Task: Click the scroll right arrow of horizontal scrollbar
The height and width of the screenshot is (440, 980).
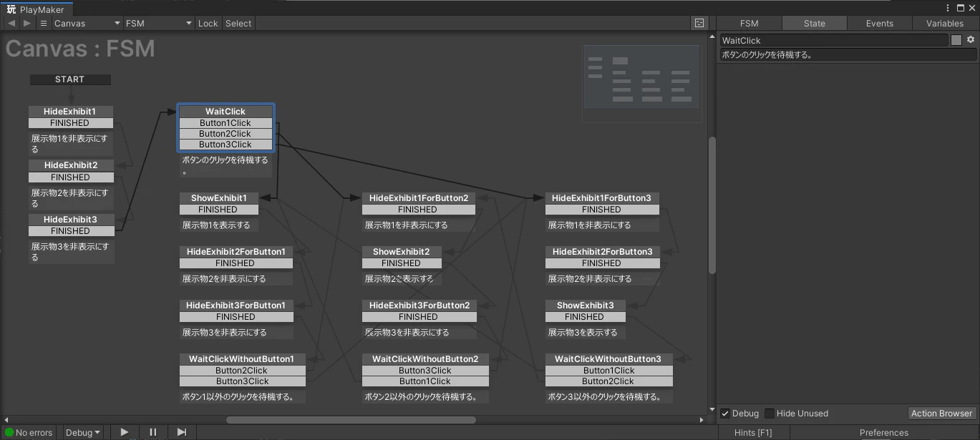Action: (702, 420)
